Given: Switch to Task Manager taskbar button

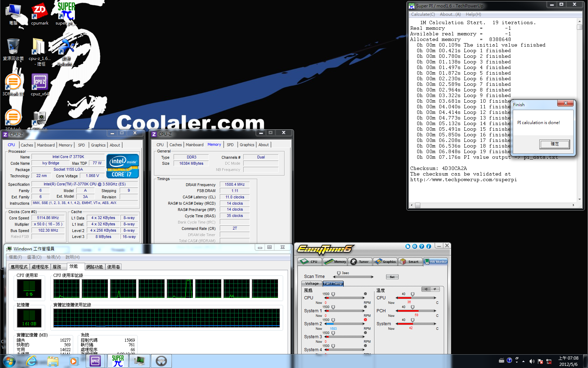Looking at the screenshot, I should pyautogui.click(x=140, y=361).
